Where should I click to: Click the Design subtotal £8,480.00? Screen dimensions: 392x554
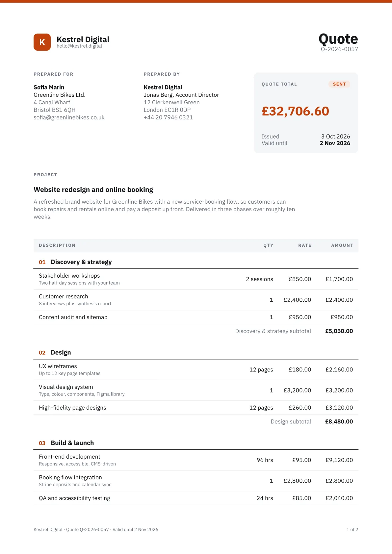coord(339,421)
